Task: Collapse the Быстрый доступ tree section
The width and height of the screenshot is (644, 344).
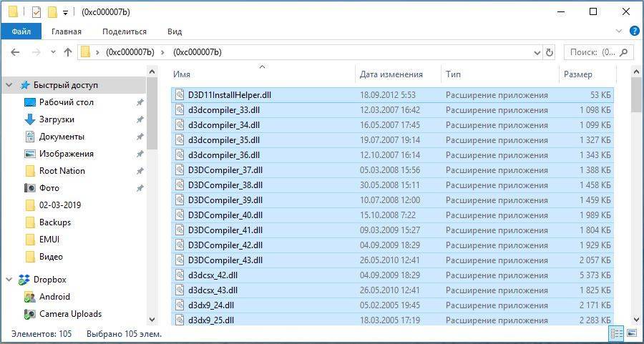Action: coord(9,85)
